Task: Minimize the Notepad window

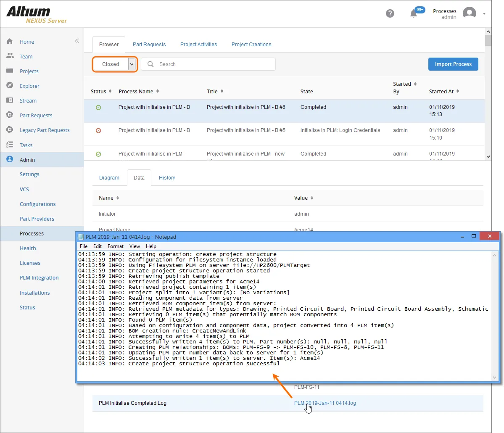Action: (x=462, y=237)
